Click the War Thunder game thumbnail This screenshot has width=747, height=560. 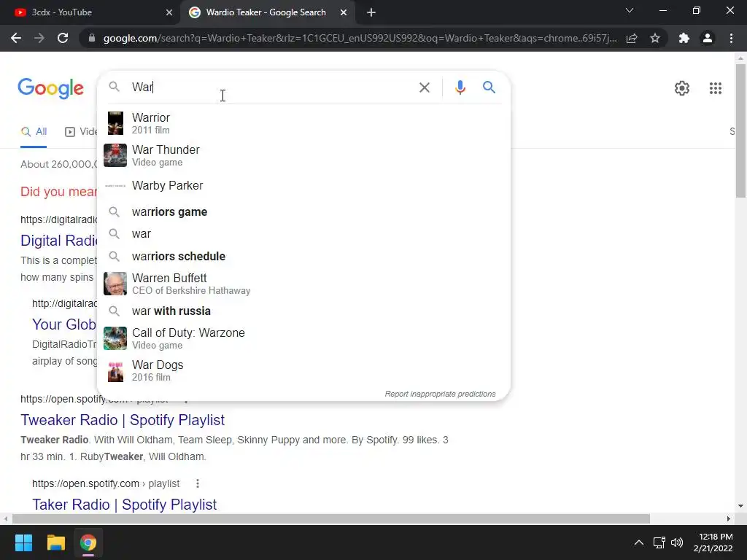(x=115, y=156)
